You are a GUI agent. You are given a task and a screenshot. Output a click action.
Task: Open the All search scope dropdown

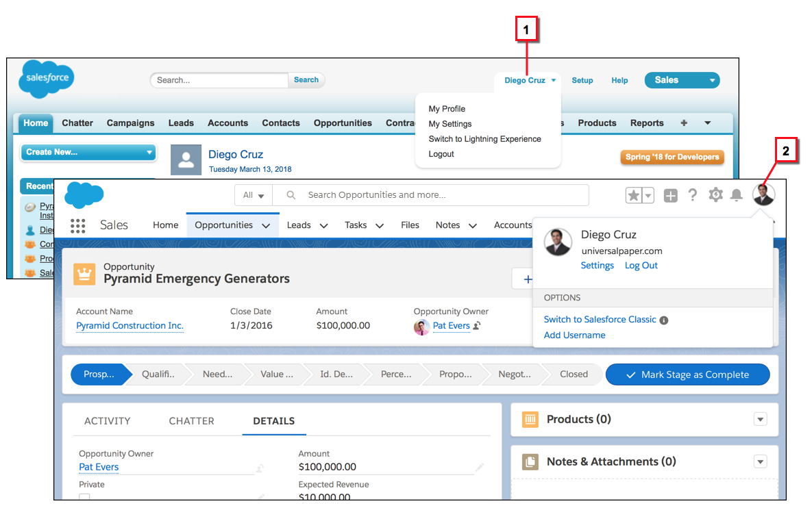254,194
